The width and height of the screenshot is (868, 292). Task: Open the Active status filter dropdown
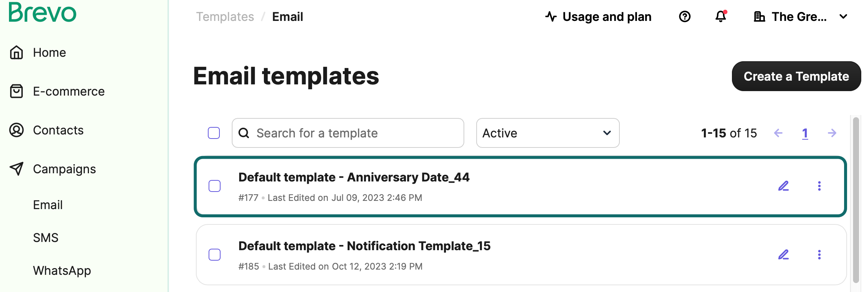[548, 133]
